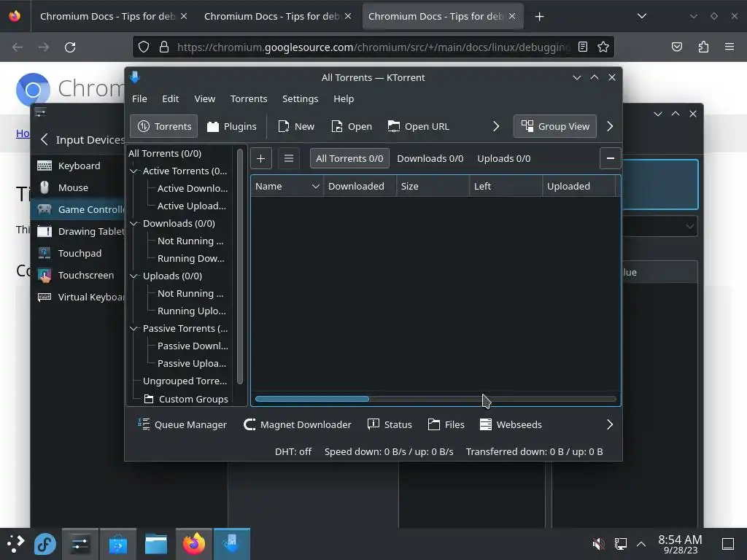Select Touchpad in Input Devices settings
This screenshot has height=560, width=747.
(x=79, y=253)
